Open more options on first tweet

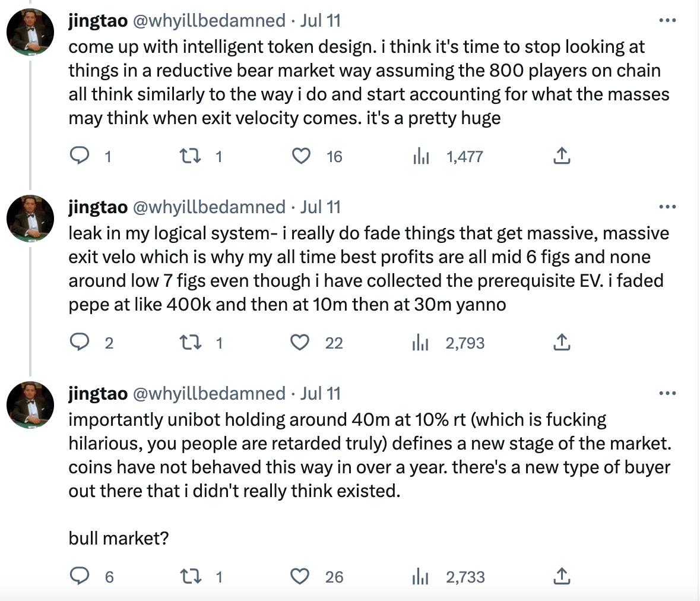pos(667,21)
